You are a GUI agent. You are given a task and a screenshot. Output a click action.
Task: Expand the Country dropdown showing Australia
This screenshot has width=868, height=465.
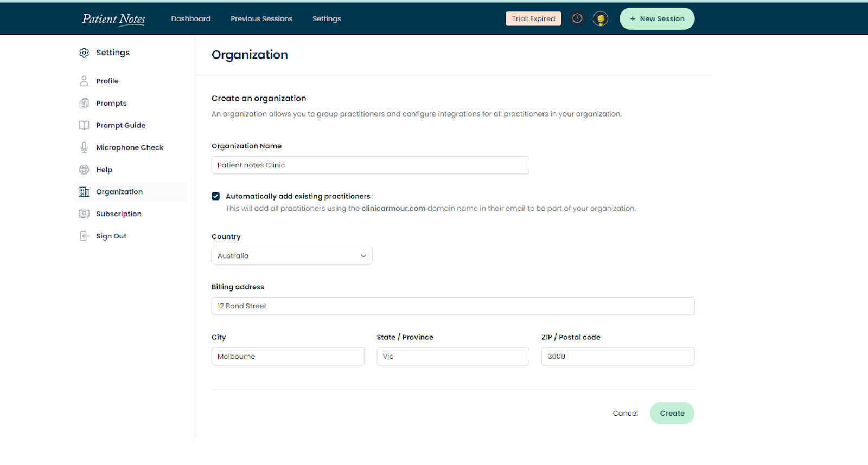[292, 256]
